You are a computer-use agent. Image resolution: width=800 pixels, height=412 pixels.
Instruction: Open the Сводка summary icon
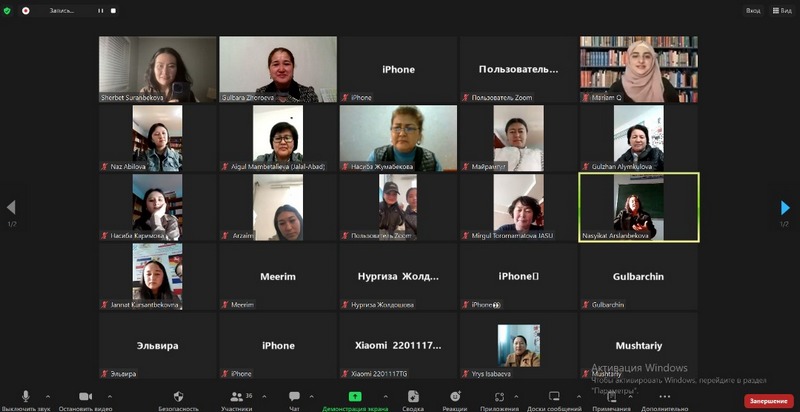[x=412, y=397]
